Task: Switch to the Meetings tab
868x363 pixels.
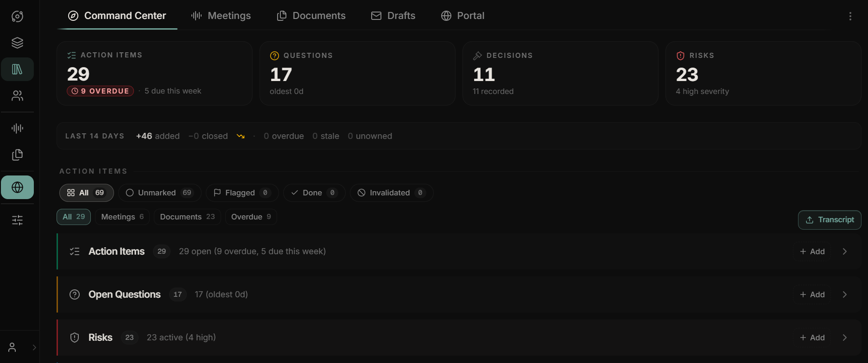Action: click(x=221, y=16)
